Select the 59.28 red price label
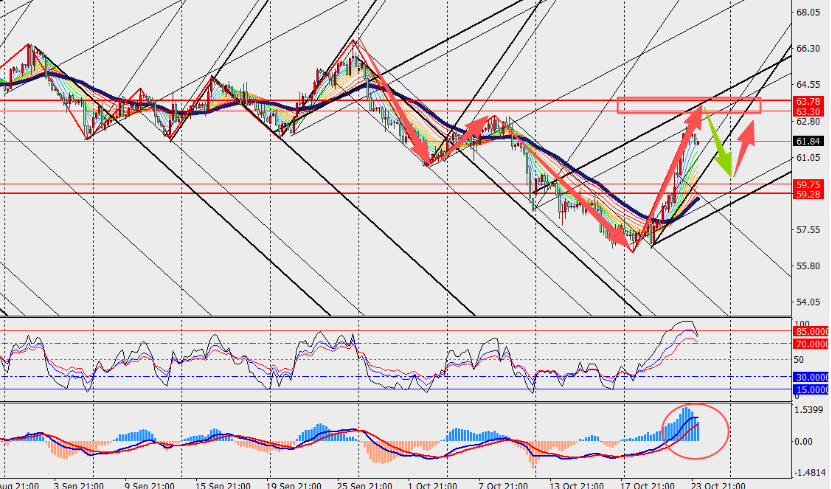The height and width of the screenshot is (489, 831). coord(808,195)
